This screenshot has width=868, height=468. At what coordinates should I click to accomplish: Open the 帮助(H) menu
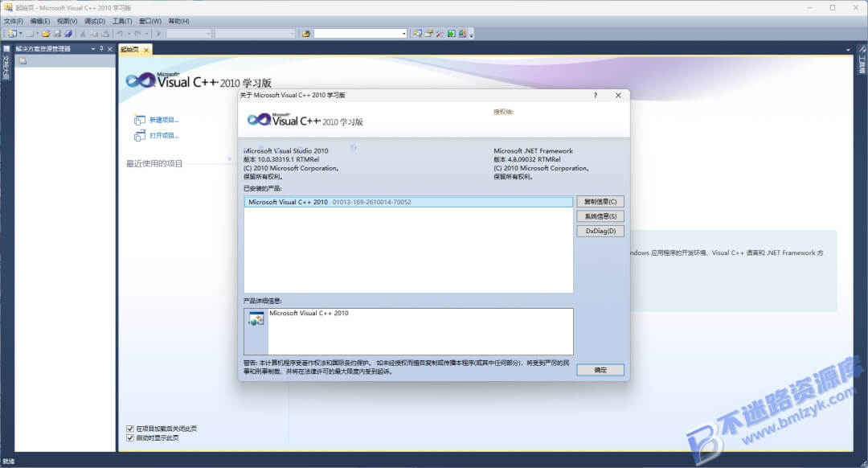[x=178, y=21]
